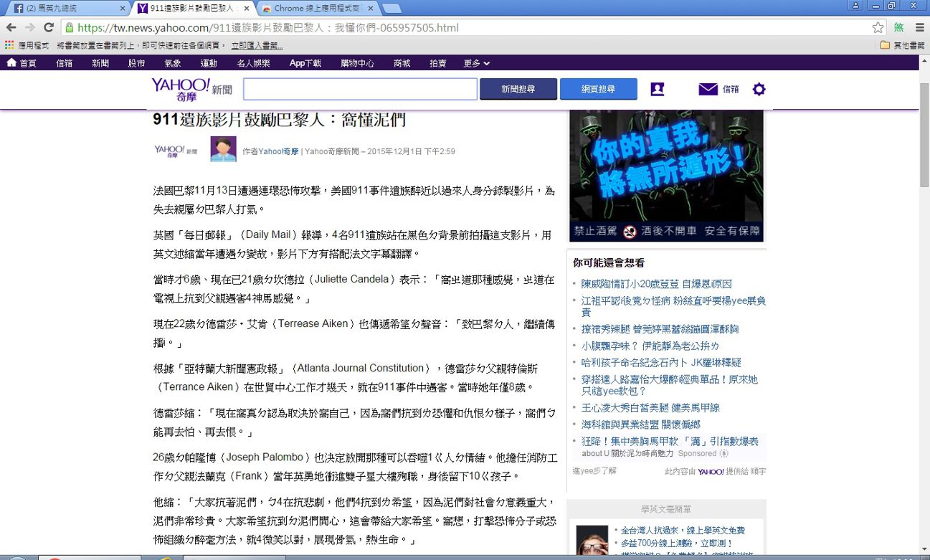This screenshot has height=560, width=930.
Task: Reload the page with the refresh icon
Action: [x=49, y=28]
